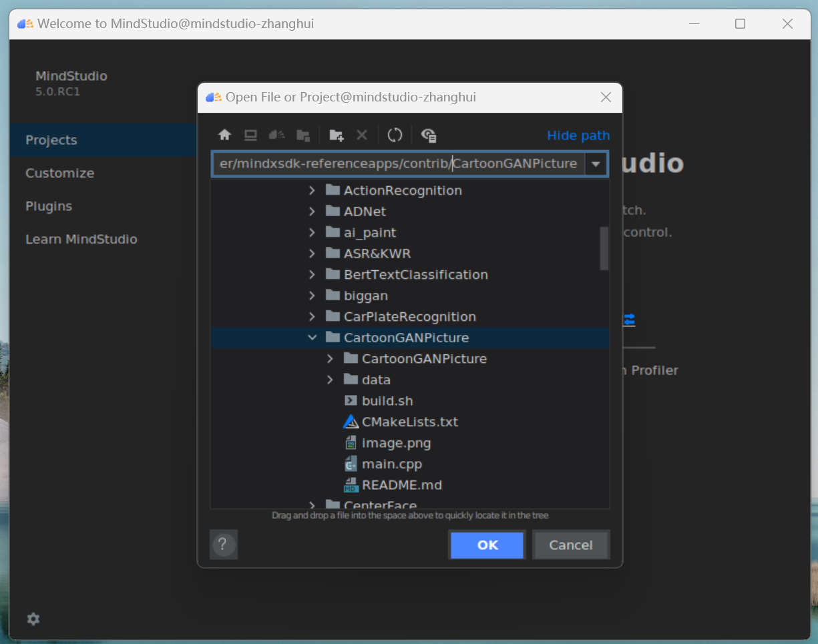Click the Cancel button
Screen dimensions: 818x644
571,545
